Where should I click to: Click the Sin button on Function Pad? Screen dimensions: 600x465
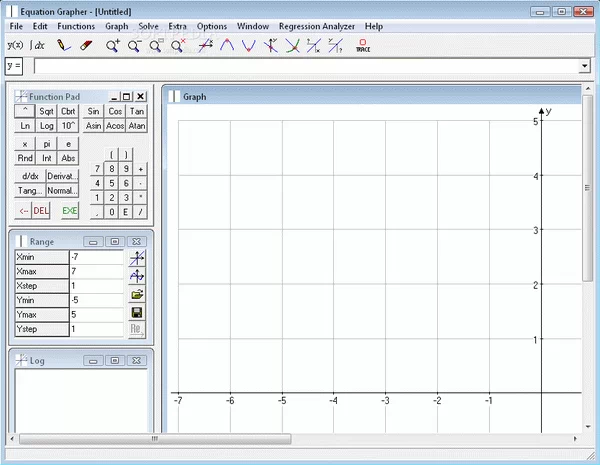click(x=93, y=111)
